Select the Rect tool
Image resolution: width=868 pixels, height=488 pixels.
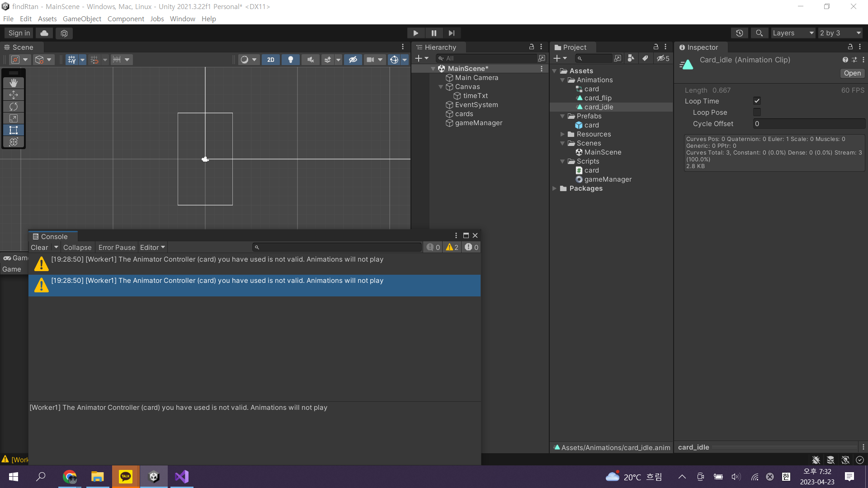(x=14, y=130)
